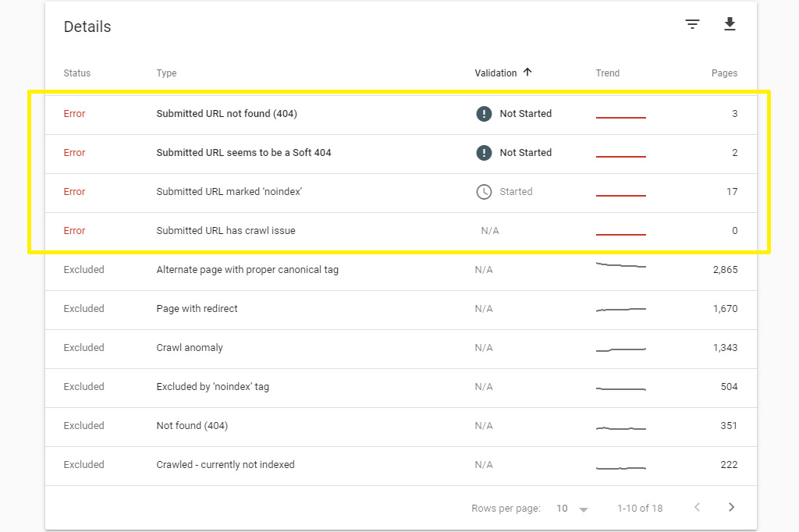This screenshot has height=532, width=799.
Task: Click trend sparkline for Crawl anomaly
Action: coord(620,349)
